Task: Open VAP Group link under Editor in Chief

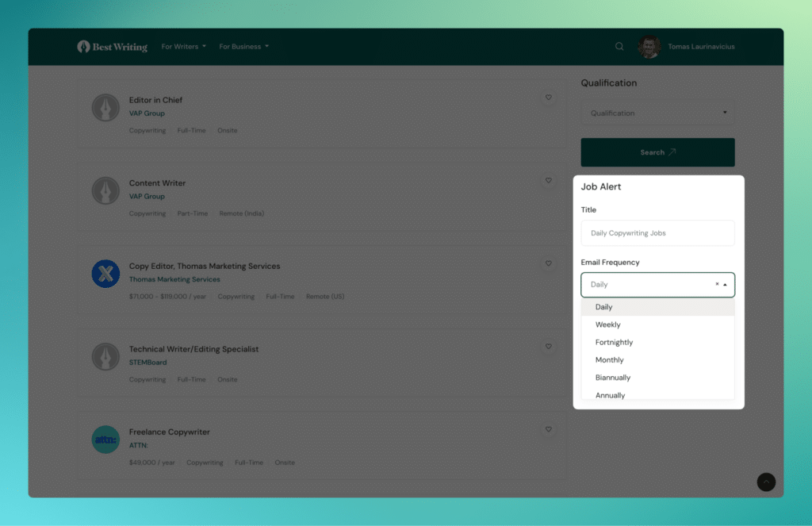Action: (x=147, y=113)
